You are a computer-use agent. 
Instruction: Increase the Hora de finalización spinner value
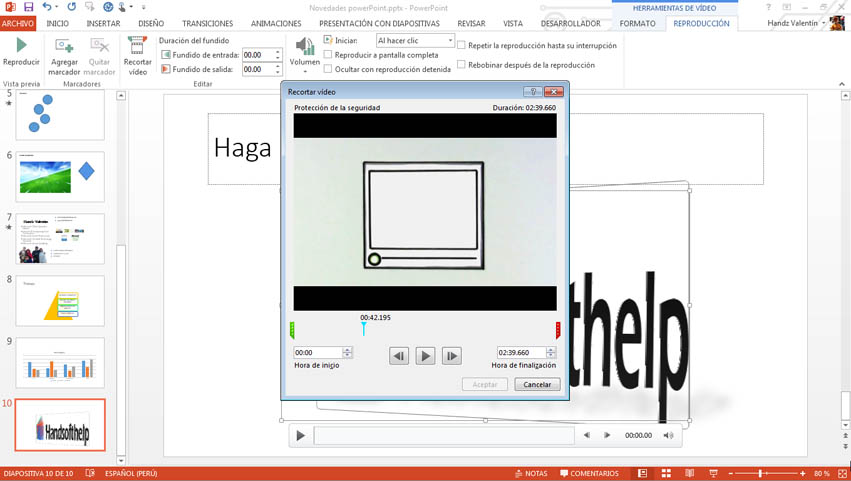tap(551, 350)
